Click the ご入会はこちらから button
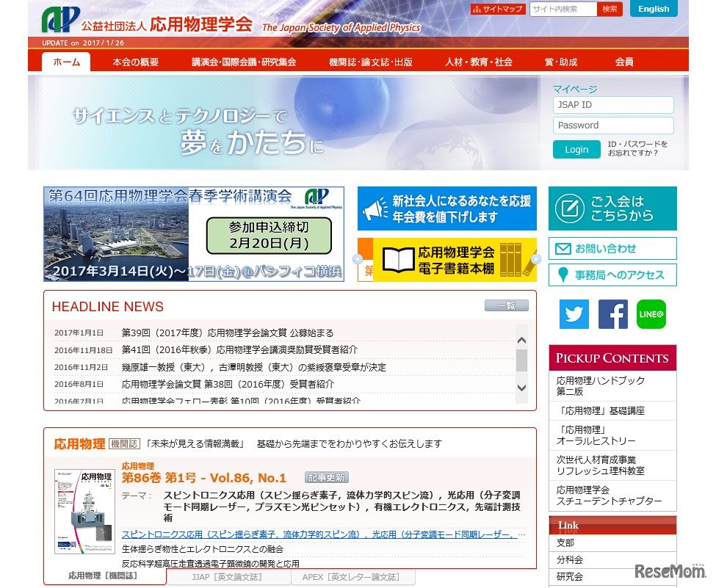 612,208
